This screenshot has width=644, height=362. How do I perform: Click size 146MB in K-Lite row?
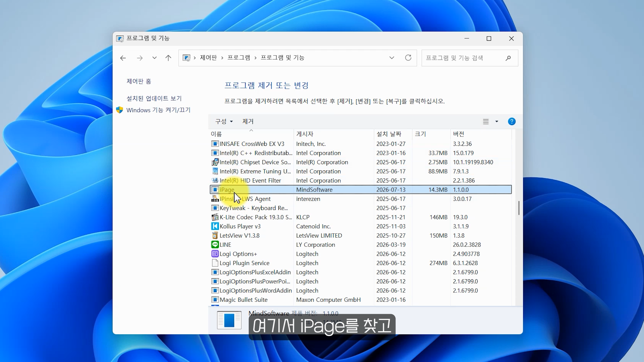[x=438, y=217]
